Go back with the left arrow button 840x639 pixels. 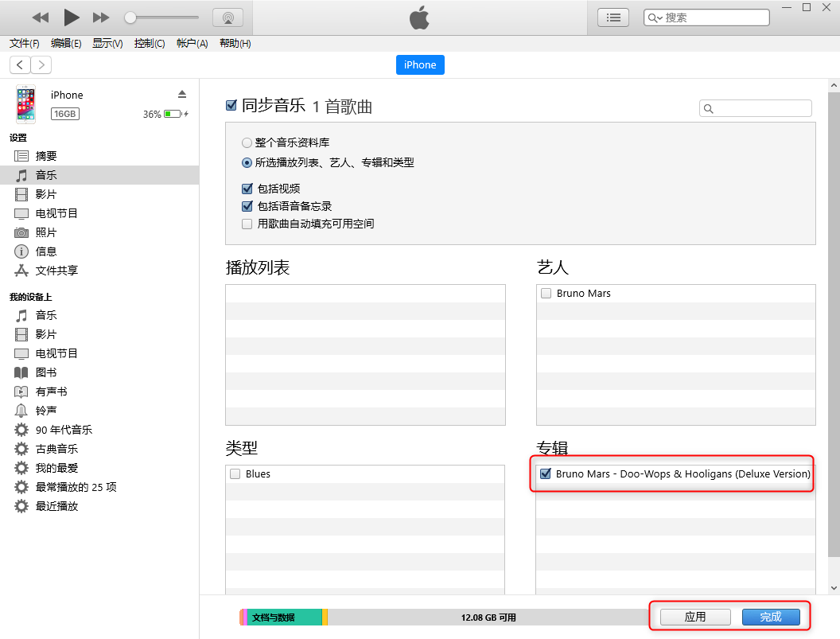click(20, 65)
